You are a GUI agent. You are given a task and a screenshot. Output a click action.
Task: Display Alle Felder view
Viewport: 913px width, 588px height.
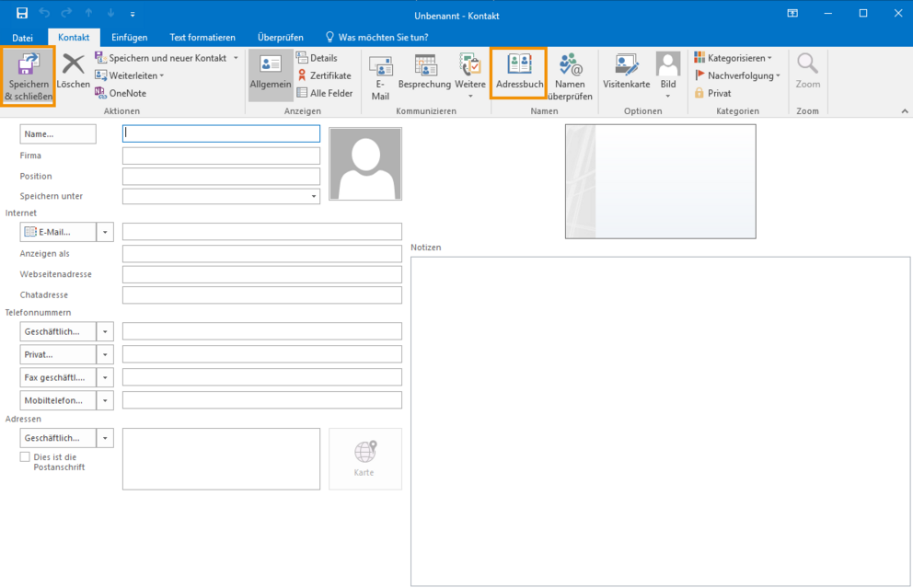324,93
